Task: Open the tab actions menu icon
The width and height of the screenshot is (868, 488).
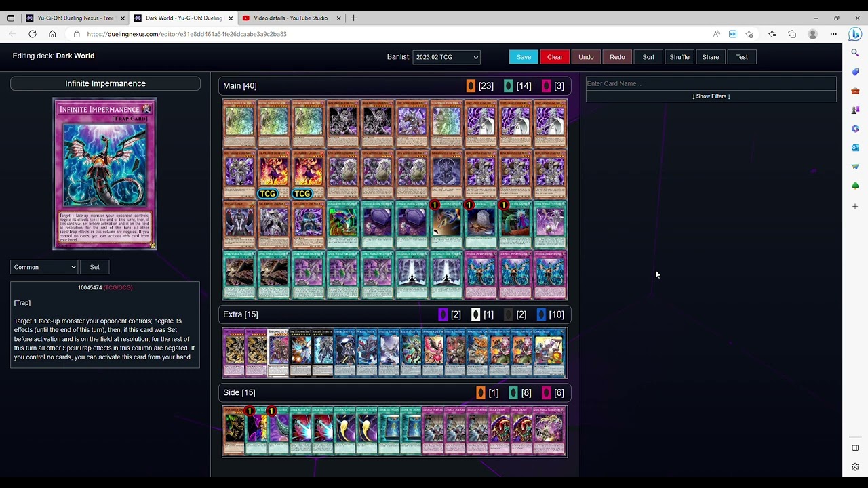Action: [11, 18]
